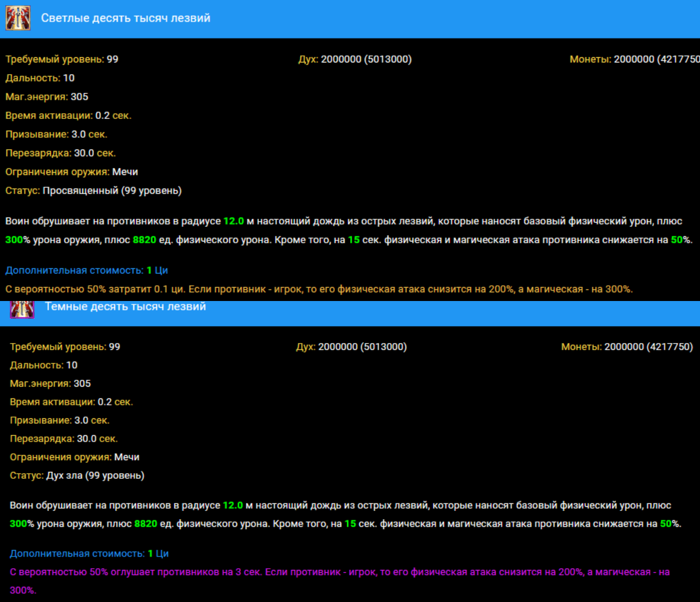Screen dimensions: 700x602
Task: Open the Светлые десять тысяч лезвий title
Action: [x=125, y=19]
